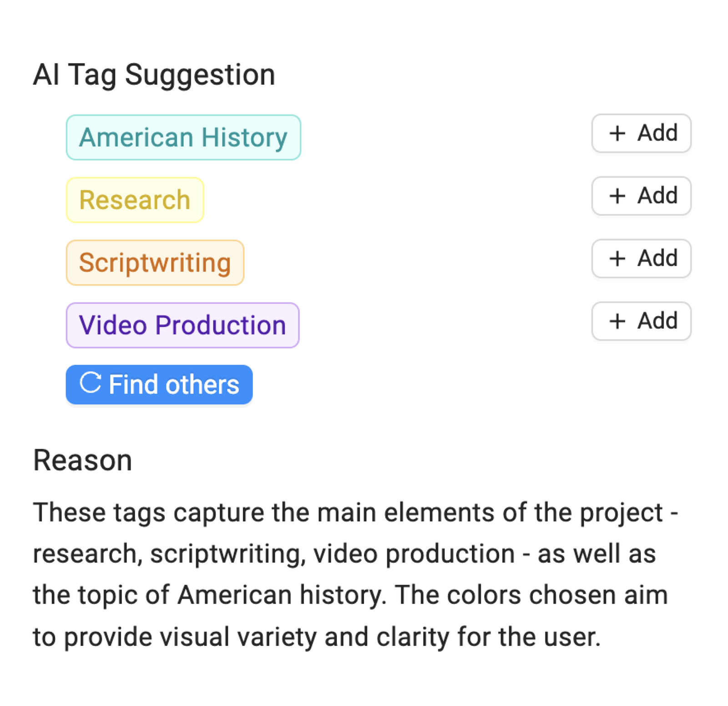
Task: Add the Video Production tag
Action: click(x=641, y=321)
